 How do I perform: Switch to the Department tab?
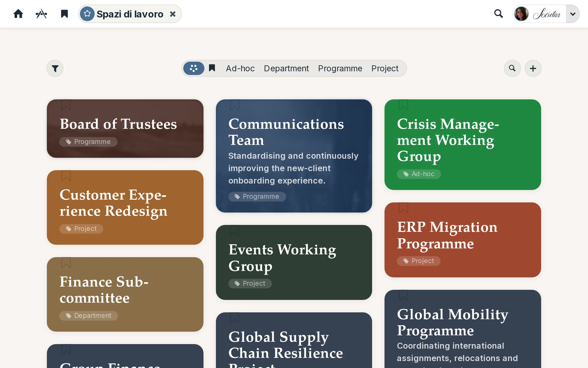[x=286, y=68]
